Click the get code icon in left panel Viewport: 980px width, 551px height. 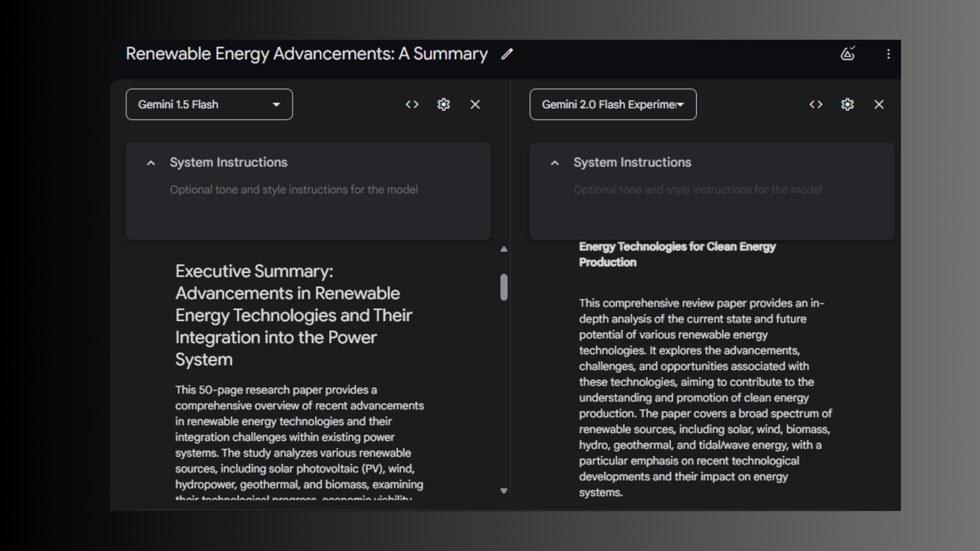pyautogui.click(x=412, y=105)
